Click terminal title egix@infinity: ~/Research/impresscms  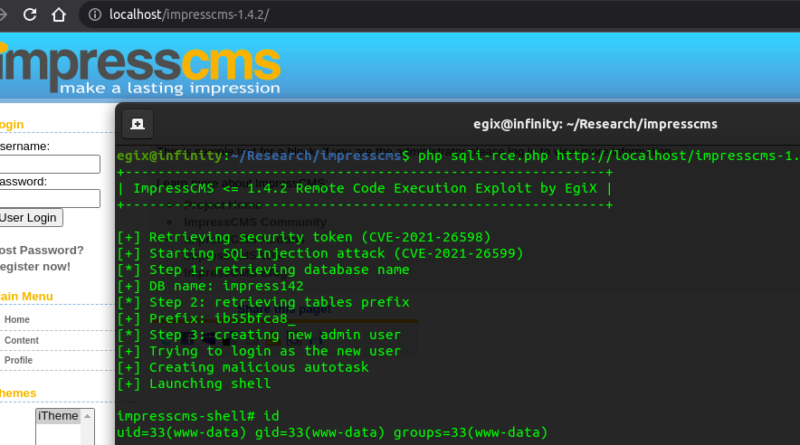click(x=595, y=124)
